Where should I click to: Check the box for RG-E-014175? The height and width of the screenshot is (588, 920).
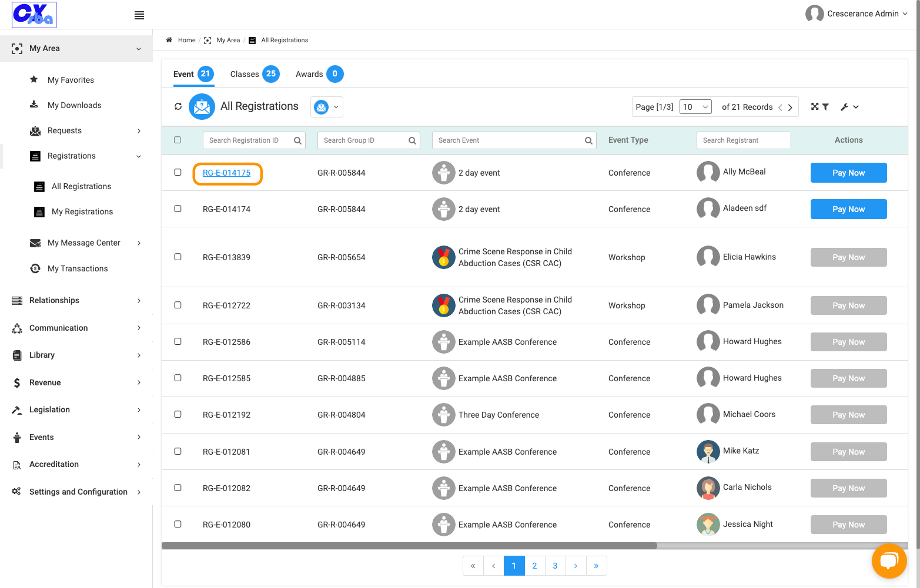coord(178,172)
